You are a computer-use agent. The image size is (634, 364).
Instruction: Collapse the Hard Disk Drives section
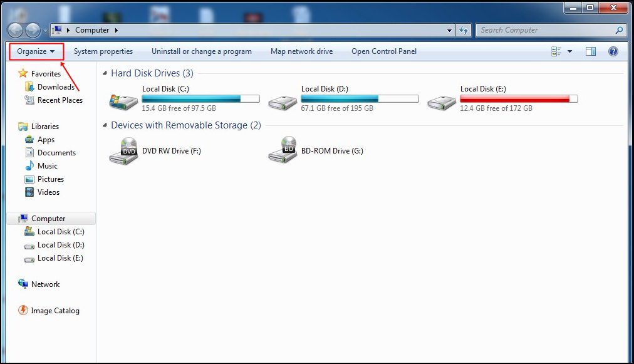[x=104, y=73]
